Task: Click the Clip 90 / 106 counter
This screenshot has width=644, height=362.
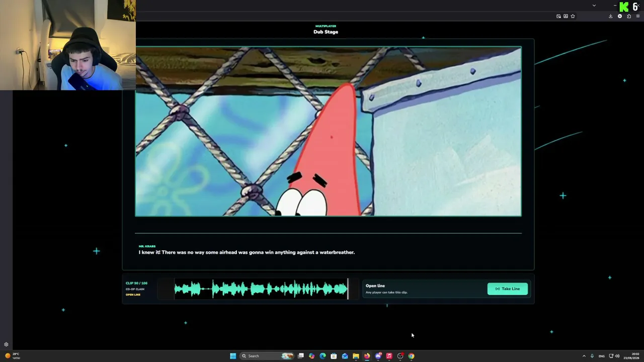Action: pyautogui.click(x=136, y=283)
